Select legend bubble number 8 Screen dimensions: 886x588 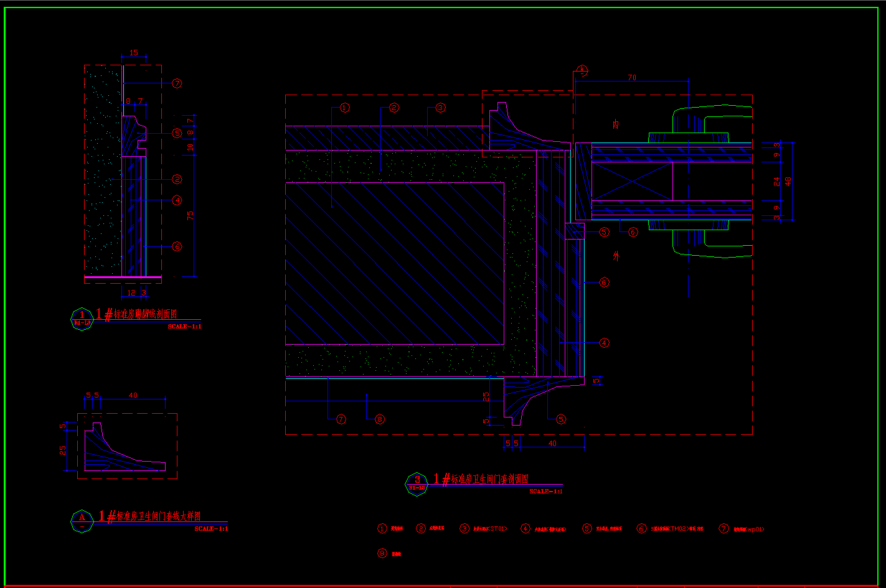(x=382, y=553)
